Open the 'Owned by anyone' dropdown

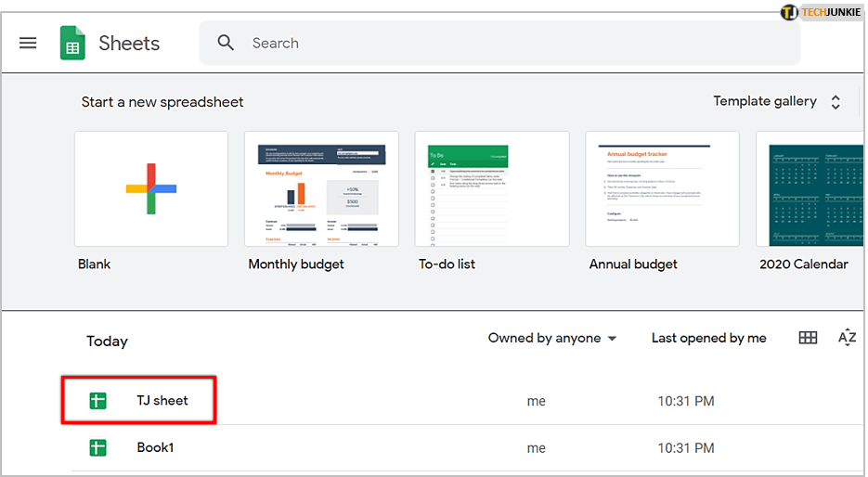[x=552, y=338]
